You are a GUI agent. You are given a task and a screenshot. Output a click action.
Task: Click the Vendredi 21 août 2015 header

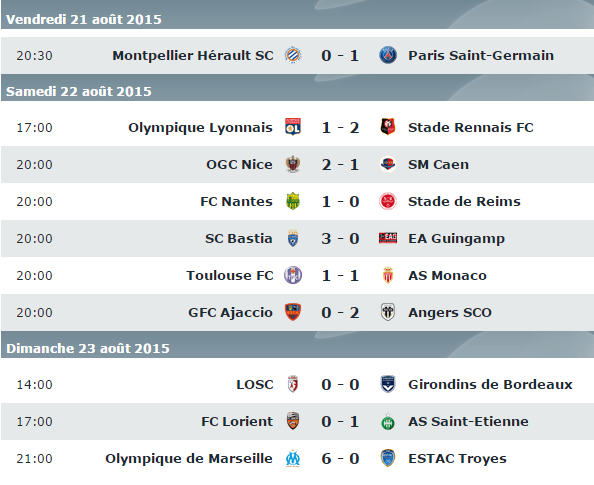pos(84,19)
